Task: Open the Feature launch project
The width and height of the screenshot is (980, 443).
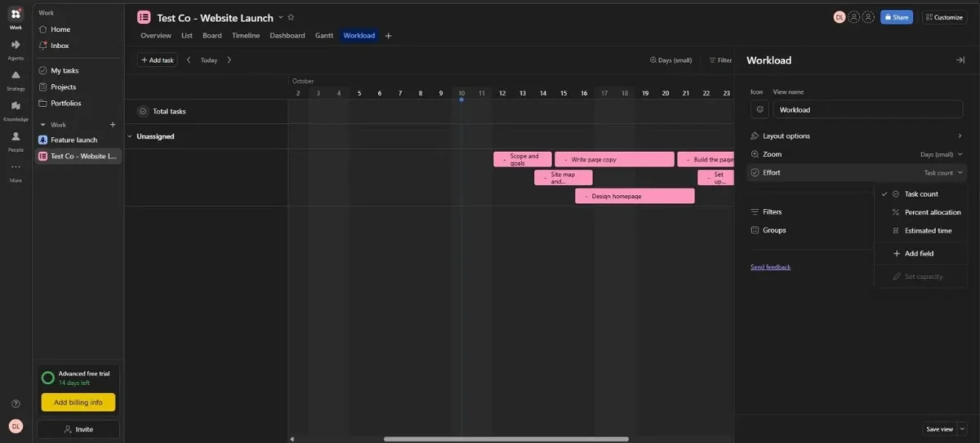Action: tap(78, 140)
